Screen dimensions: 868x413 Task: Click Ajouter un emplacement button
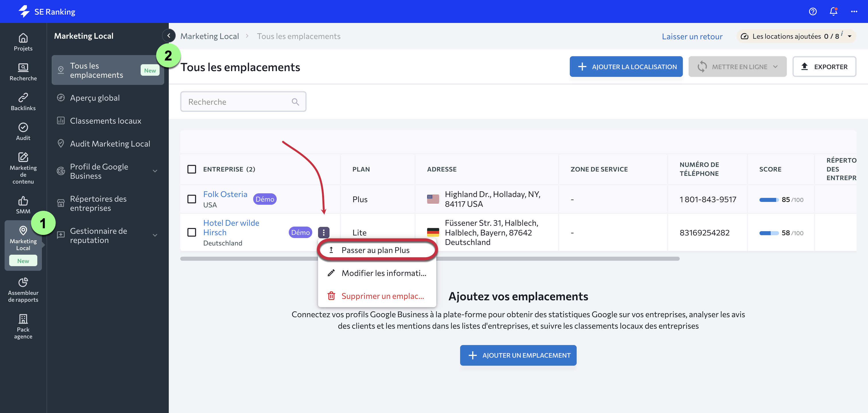(x=518, y=355)
